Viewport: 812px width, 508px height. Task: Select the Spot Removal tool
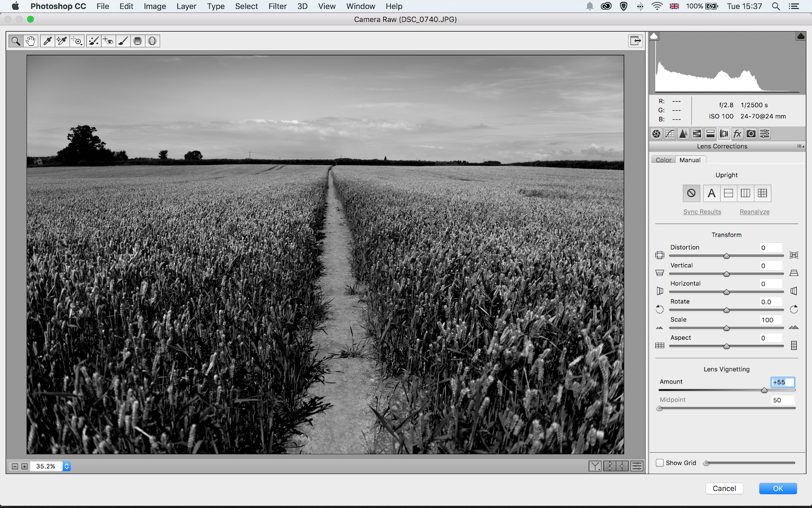tap(93, 41)
